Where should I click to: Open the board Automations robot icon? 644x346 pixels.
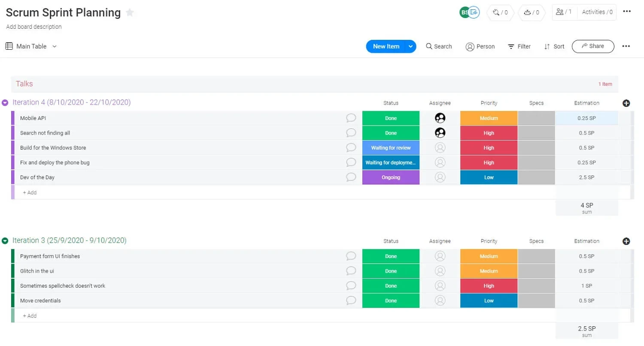coord(532,12)
